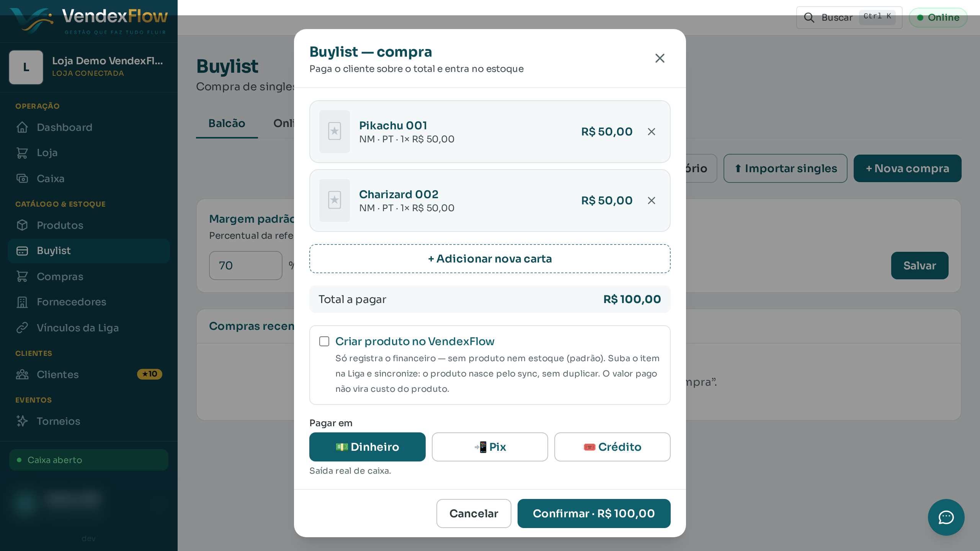Image resolution: width=980 pixels, height=551 pixels.
Task: Start a Nova compra
Action: click(x=907, y=168)
